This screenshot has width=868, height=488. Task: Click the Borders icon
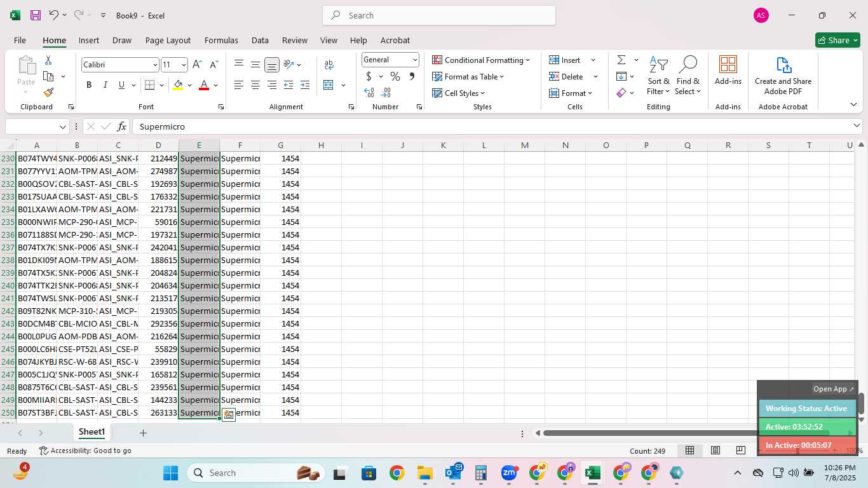[x=150, y=85]
